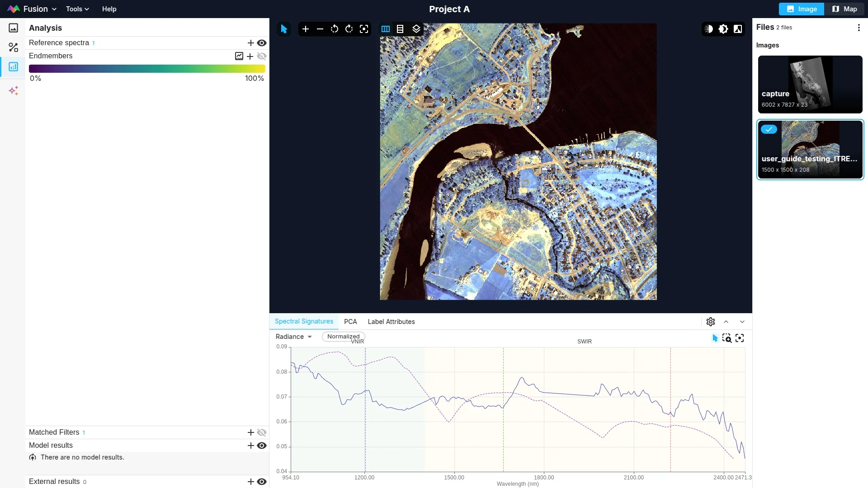This screenshot has width=868, height=488.
Task: Click the brightness adjustment icon
Action: (x=723, y=29)
